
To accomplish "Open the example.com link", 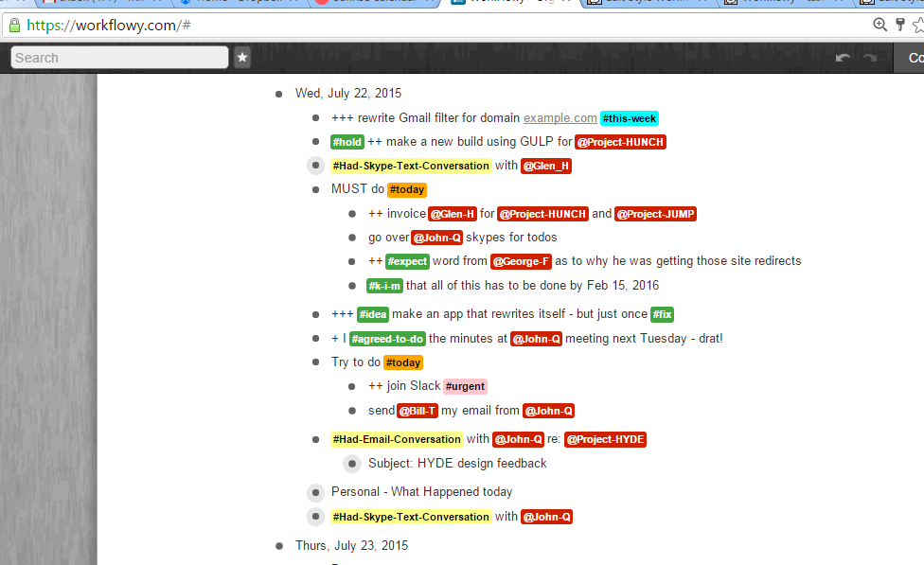I will point(560,118).
